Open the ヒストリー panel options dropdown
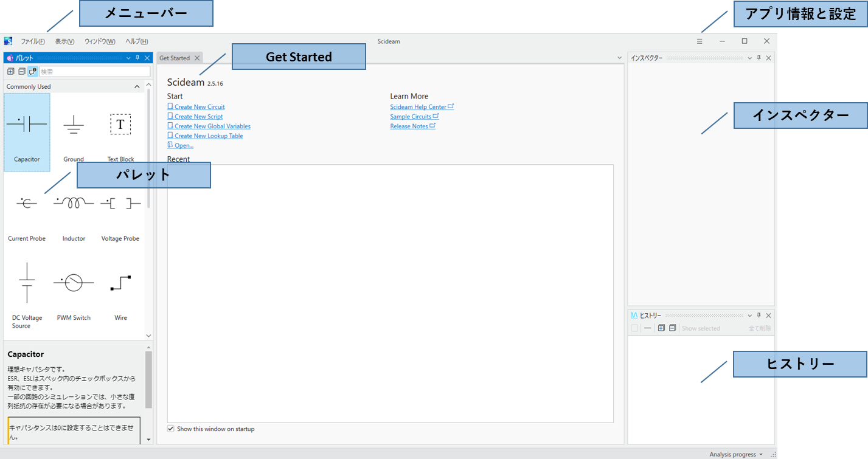This screenshot has height=459, width=868. point(750,316)
